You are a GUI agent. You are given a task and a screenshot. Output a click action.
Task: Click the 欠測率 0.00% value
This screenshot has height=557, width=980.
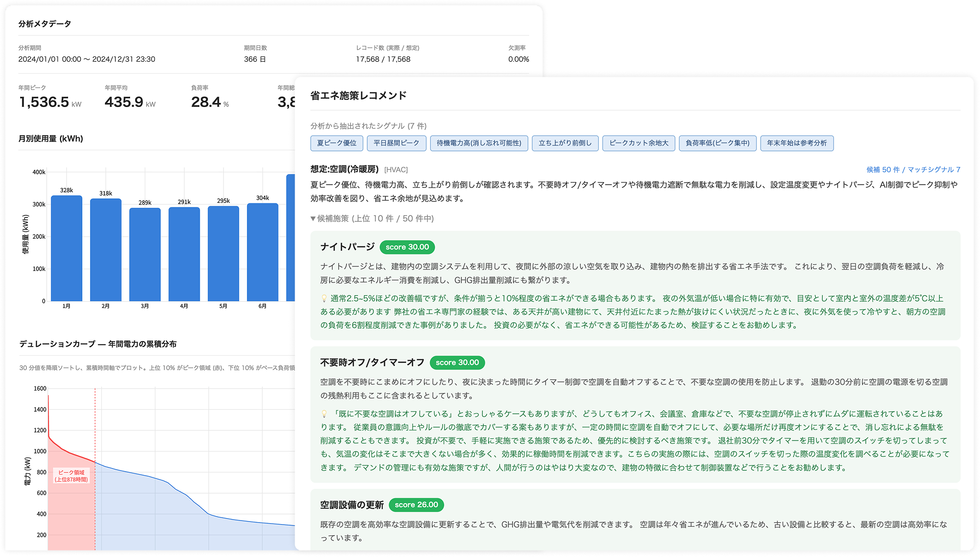[518, 60]
